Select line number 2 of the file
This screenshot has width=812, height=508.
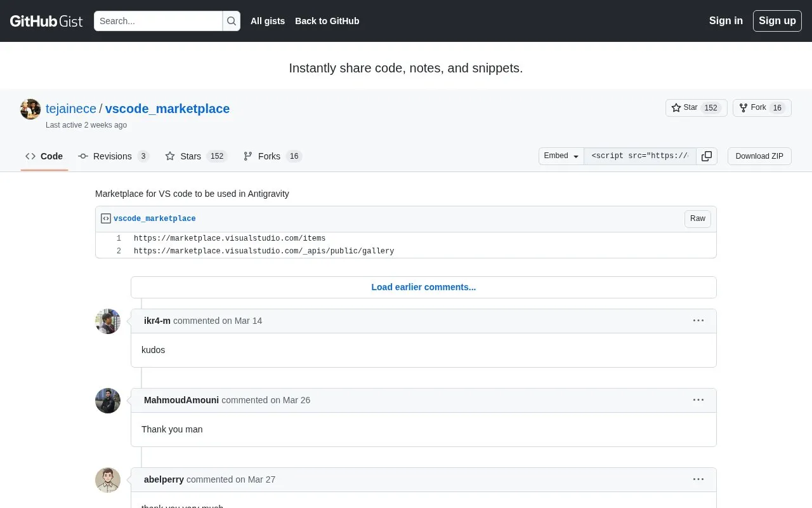pyautogui.click(x=112, y=251)
